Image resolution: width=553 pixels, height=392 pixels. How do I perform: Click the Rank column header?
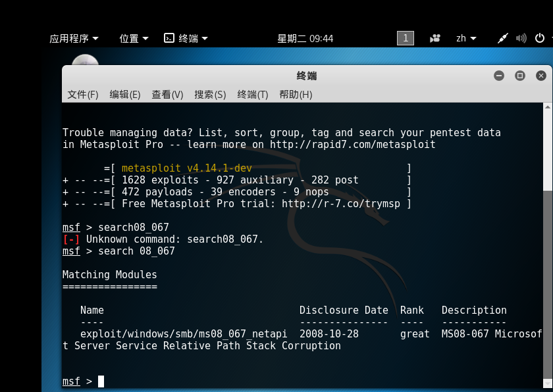pos(411,310)
